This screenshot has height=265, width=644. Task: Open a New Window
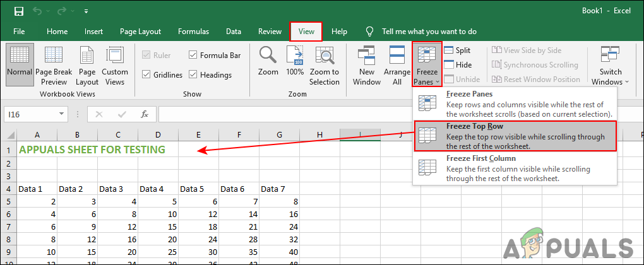(x=367, y=66)
